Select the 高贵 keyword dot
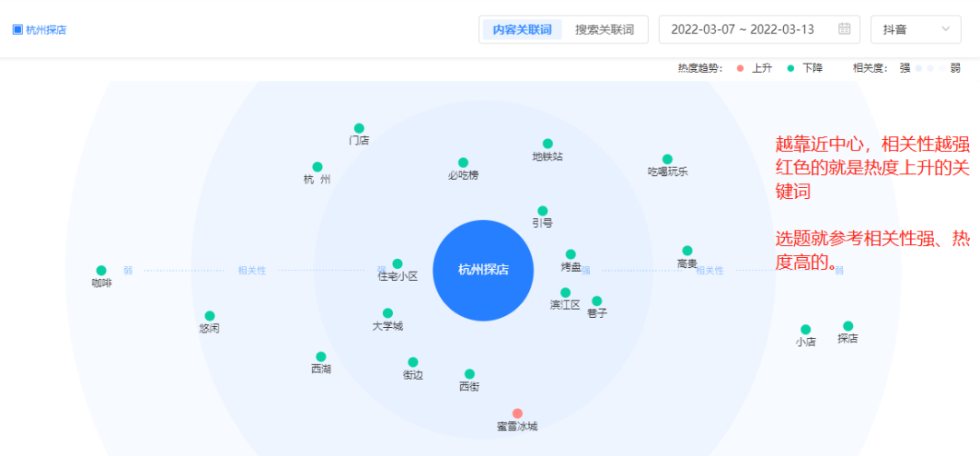The width and height of the screenshot is (980, 456). point(687,251)
